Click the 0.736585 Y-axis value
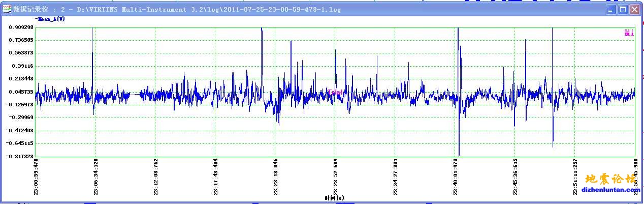Screen dimensions: 644x204 [x=21, y=40]
